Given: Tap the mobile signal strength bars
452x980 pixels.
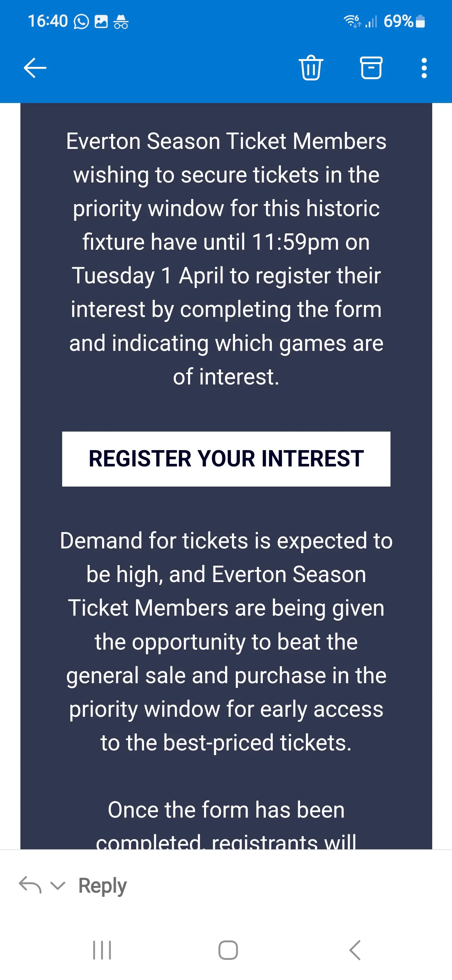Looking at the screenshot, I should pos(371,22).
